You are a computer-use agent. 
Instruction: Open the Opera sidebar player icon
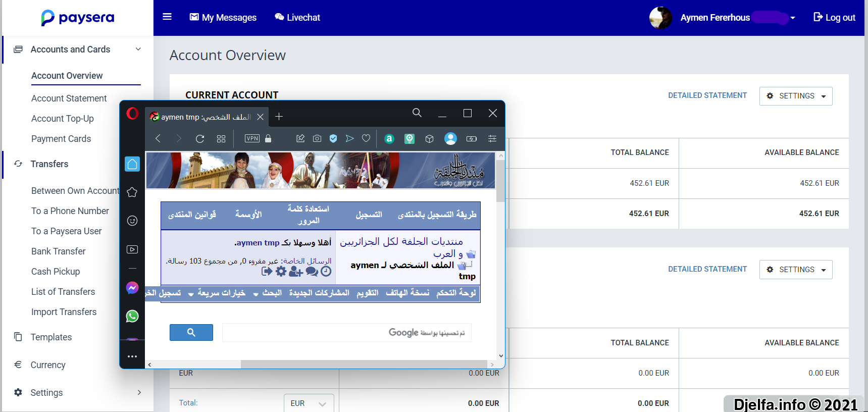coord(132,249)
